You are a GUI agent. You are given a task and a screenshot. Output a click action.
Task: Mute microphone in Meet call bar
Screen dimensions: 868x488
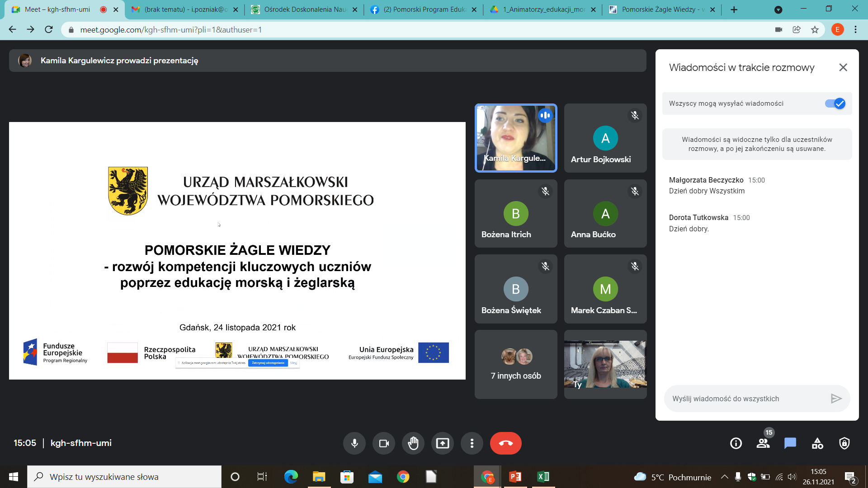[x=354, y=443]
